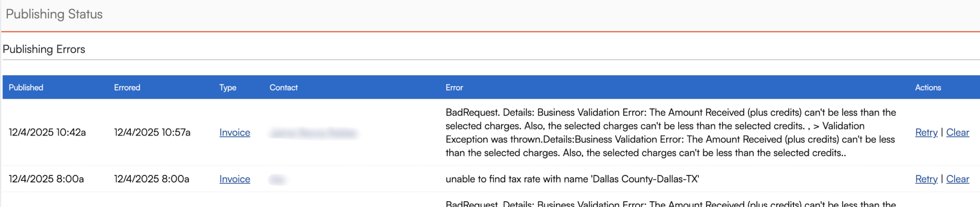The width and height of the screenshot is (980, 207).
Task: Click the published date 12/4/2025 8:00a
Action: coord(46,179)
